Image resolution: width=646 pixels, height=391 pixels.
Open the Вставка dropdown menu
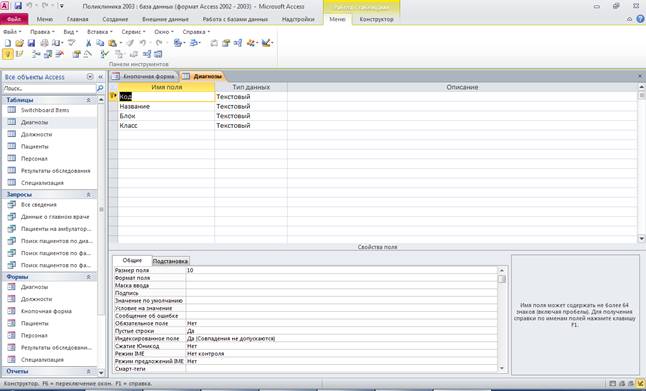click(x=99, y=32)
